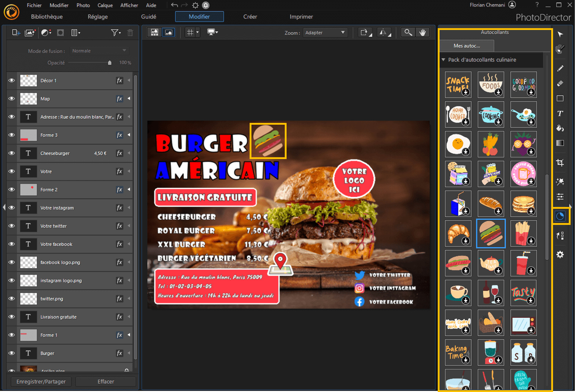Open the notifications bell
The height and width of the screenshot is (392, 575).
tap(206, 5)
